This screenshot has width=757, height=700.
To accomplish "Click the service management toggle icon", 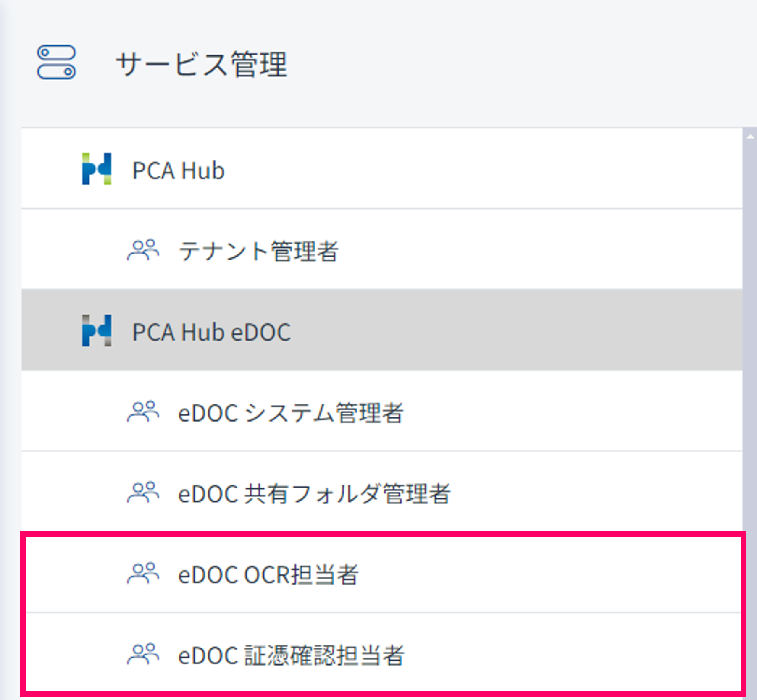I will (56, 62).
